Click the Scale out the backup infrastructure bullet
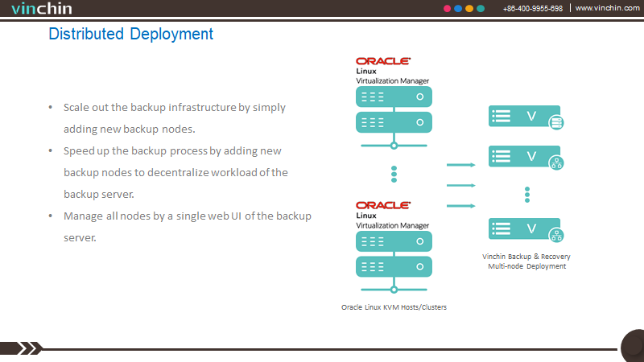 175,118
